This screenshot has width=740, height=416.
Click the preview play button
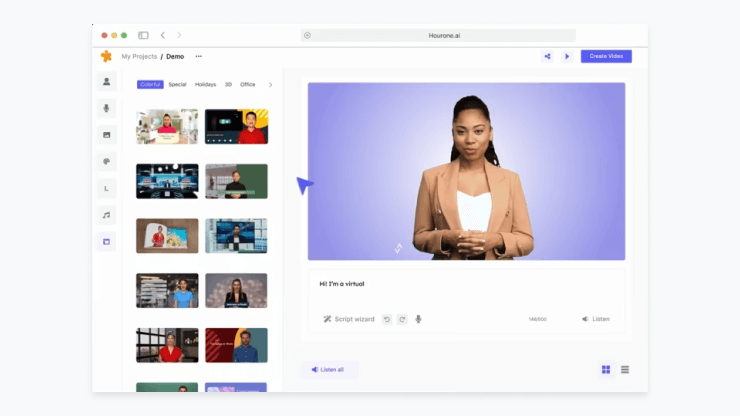click(x=567, y=56)
